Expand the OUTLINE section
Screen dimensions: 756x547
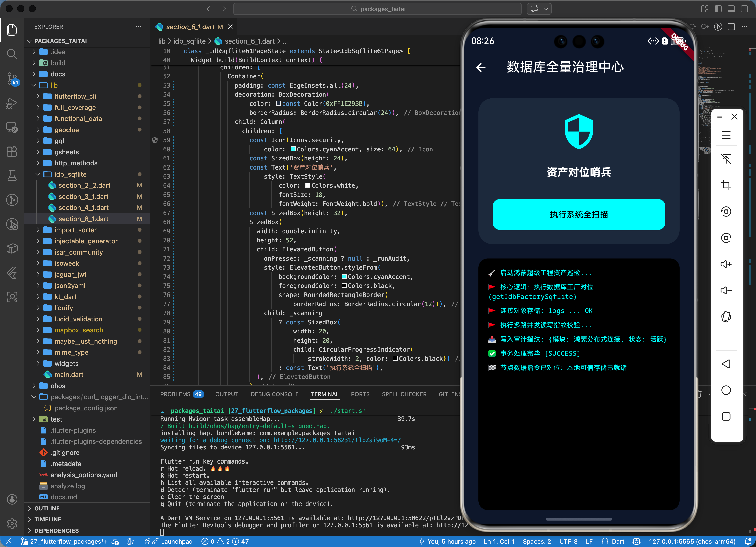click(47, 508)
